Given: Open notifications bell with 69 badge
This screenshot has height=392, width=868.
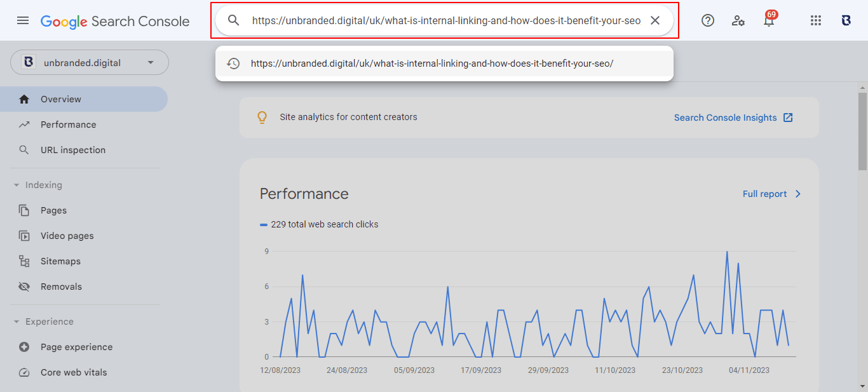Looking at the screenshot, I should [769, 19].
